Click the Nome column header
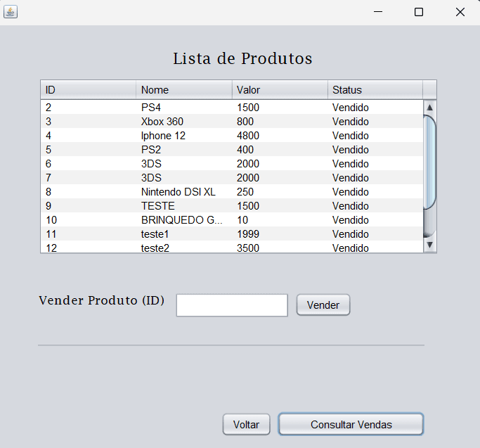480x448 pixels. pos(183,90)
